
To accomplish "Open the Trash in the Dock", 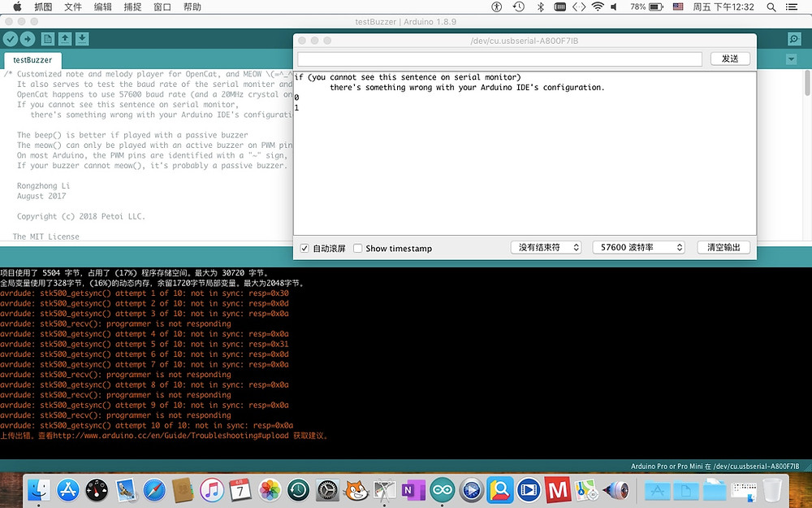I will point(772,490).
